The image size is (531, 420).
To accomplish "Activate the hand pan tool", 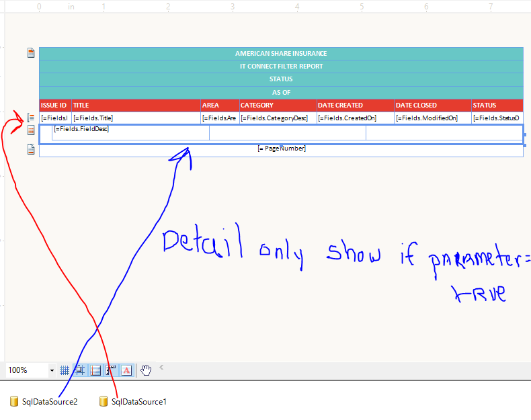I will click(x=146, y=370).
